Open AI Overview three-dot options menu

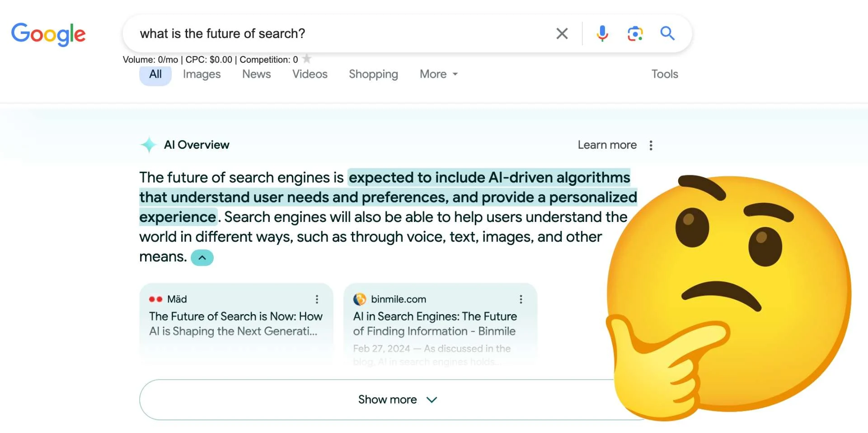pos(651,145)
